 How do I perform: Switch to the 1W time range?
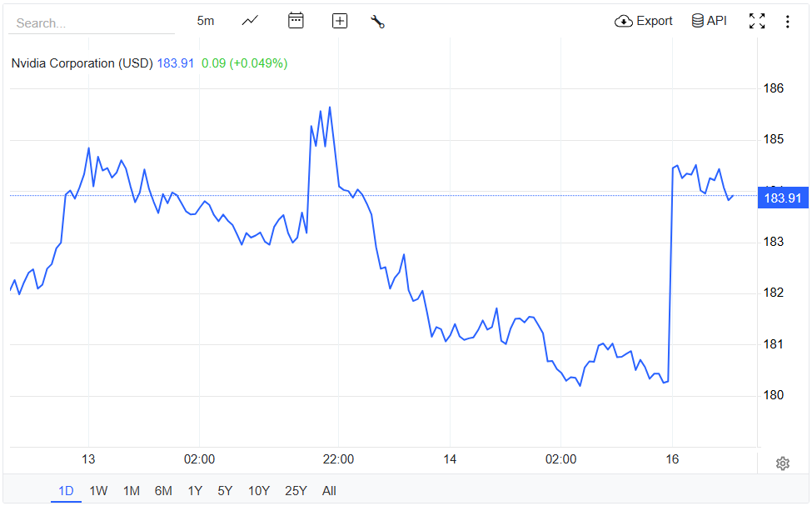pyautogui.click(x=98, y=491)
